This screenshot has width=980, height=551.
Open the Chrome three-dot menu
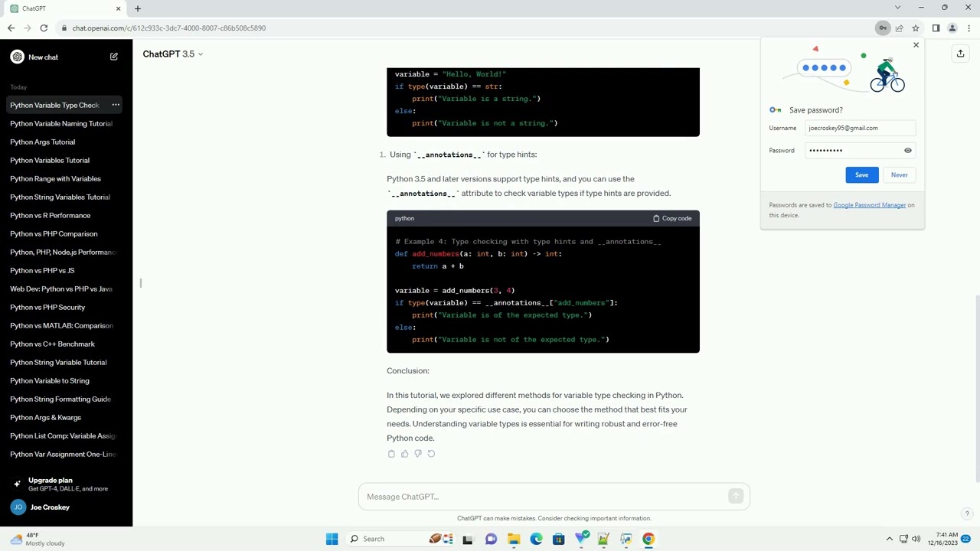click(969, 28)
